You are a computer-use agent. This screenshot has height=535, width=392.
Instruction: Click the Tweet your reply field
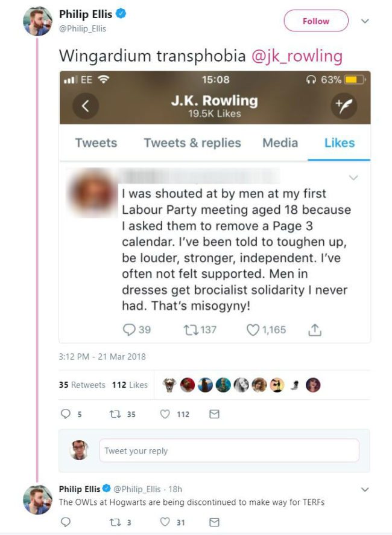(x=228, y=450)
